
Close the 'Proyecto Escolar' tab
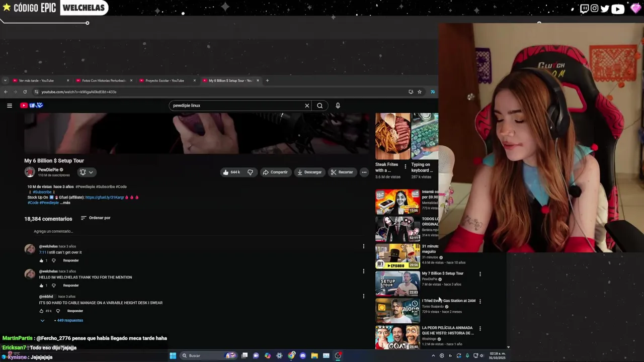pyautogui.click(x=195, y=80)
